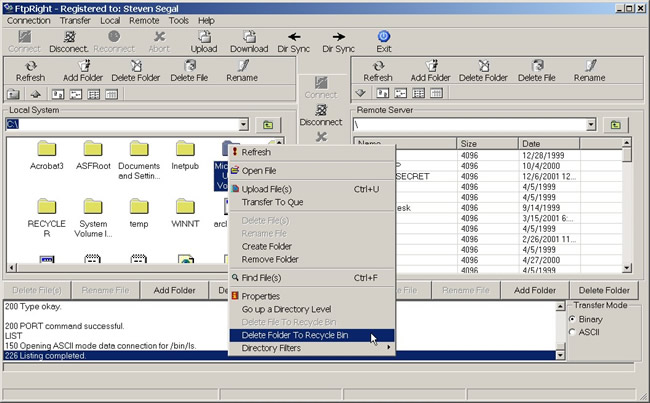Screen dimensions: 650x403
Task: Open the local path C:\ dropdown
Action: click(244, 124)
